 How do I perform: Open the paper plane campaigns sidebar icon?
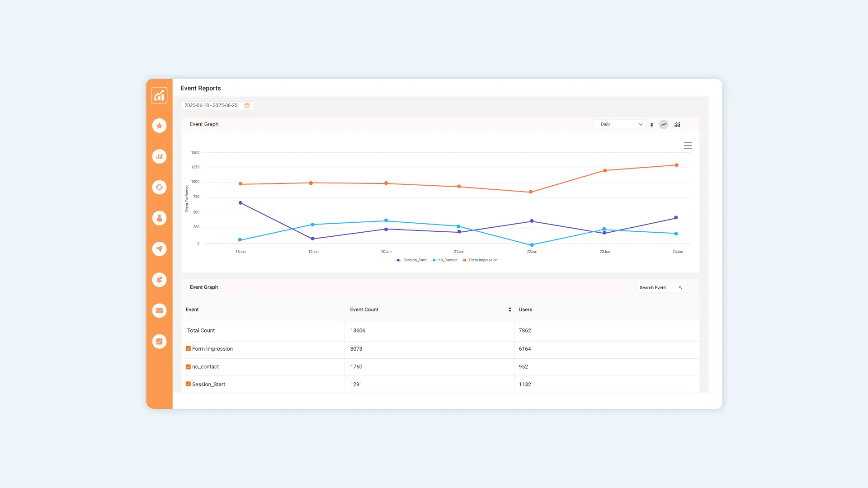159,249
